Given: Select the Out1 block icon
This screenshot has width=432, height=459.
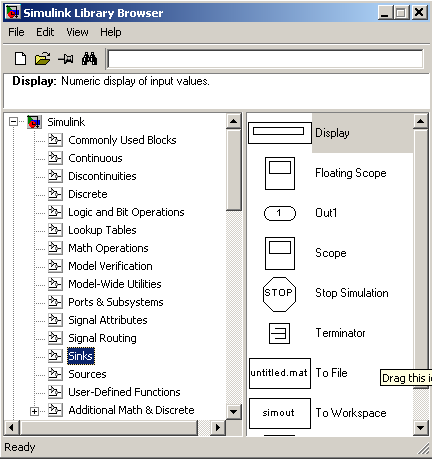Looking at the screenshot, I should (x=280, y=213).
